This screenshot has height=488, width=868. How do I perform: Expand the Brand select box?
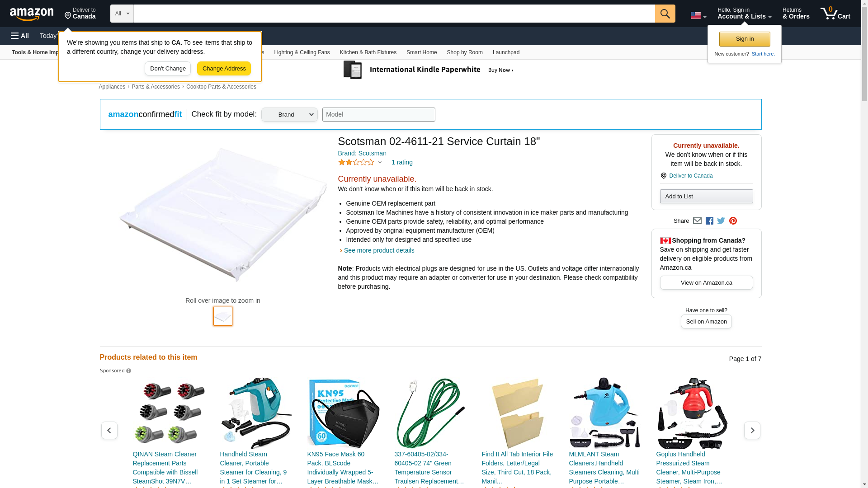coord(289,114)
